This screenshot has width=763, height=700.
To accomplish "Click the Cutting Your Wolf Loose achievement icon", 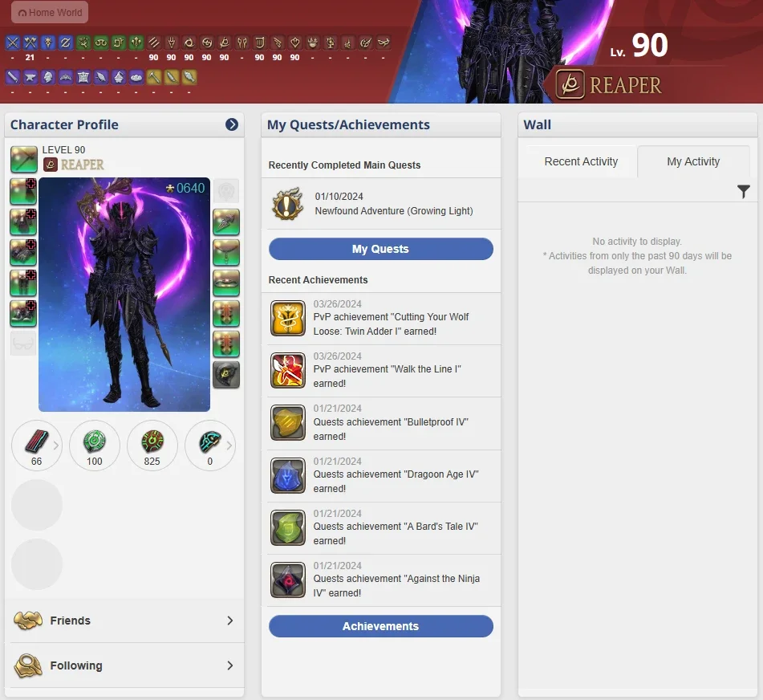I will click(288, 318).
